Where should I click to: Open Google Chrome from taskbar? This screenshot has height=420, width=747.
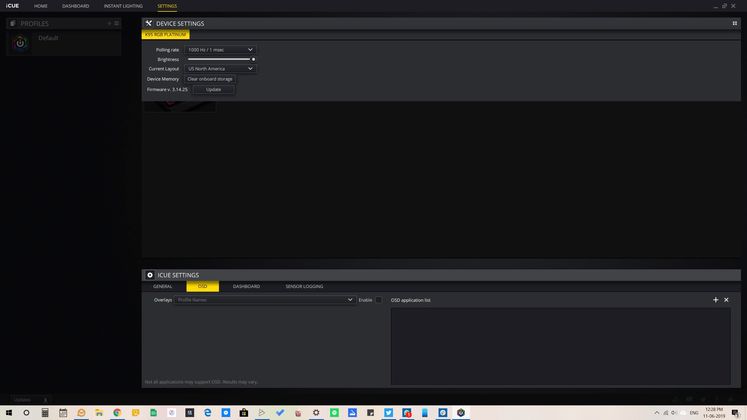(117, 413)
